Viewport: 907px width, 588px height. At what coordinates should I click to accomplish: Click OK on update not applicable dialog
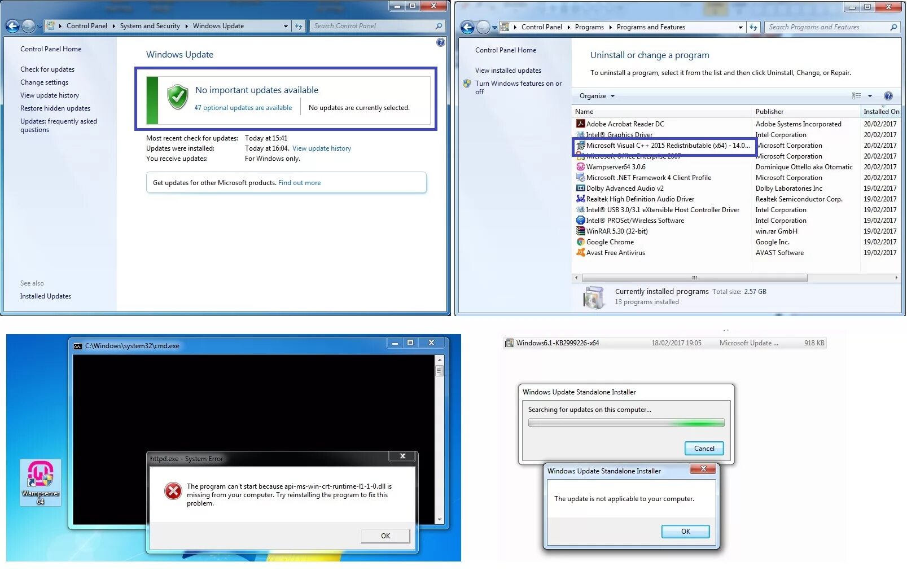(686, 532)
